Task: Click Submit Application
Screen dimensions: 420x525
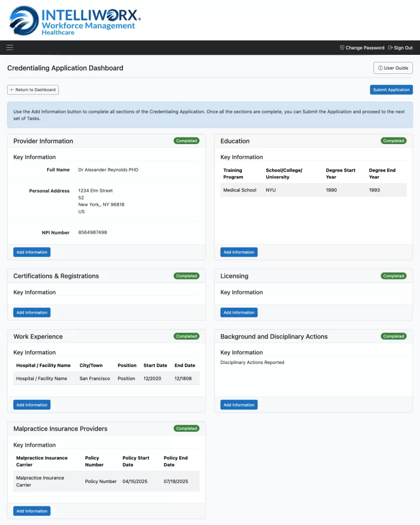Action: (x=391, y=89)
